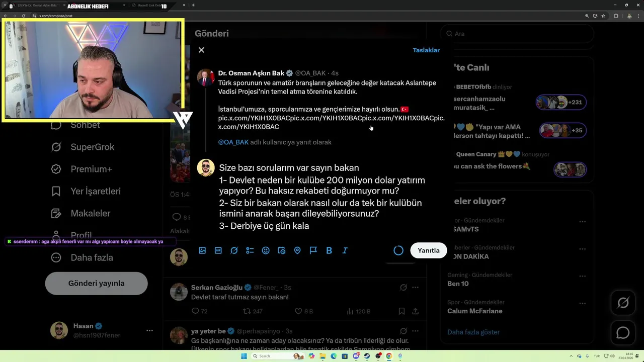Open Serkan Gazioğlu profile name
Viewport: 644px width, 362px height.
(x=217, y=288)
